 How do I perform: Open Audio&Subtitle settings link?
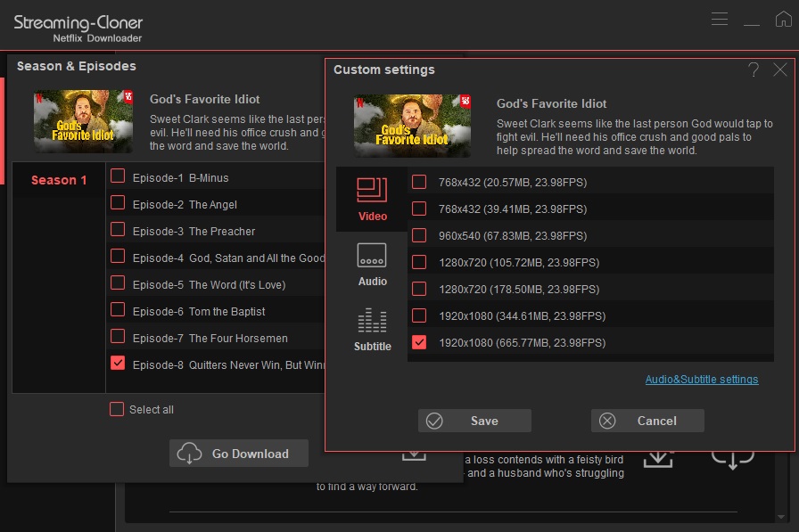pos(702,380)
